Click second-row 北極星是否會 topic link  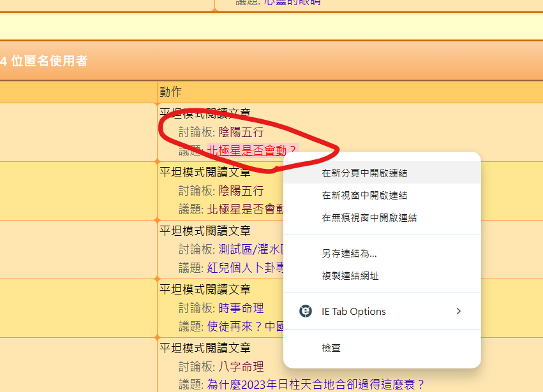(245, 209)
